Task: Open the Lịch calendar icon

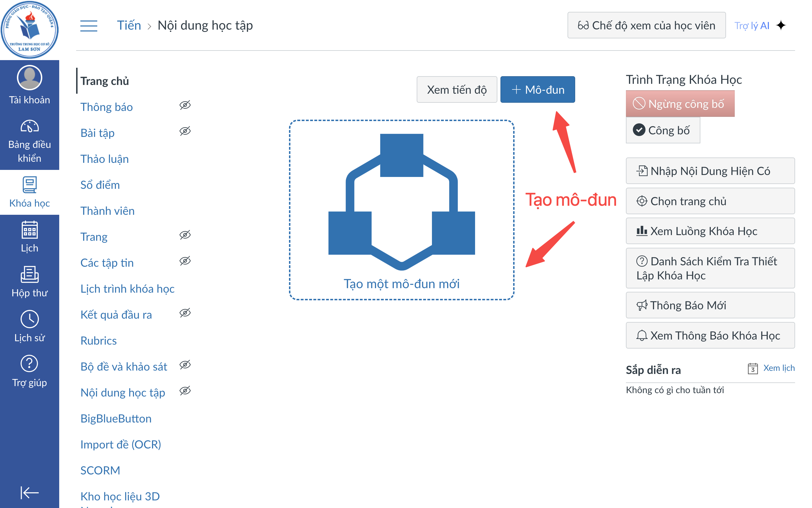Action: [30, 230]
